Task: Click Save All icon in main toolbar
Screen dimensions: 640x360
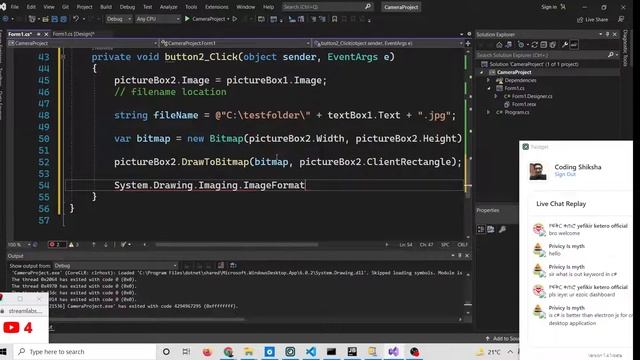Action: (x=64, y=19)
